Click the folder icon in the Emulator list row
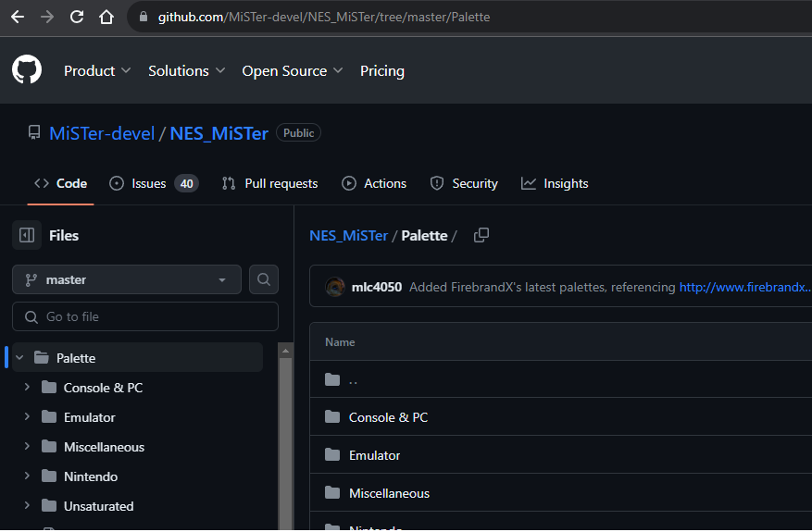This screenshot has height=532, width=812. [332, 455]
